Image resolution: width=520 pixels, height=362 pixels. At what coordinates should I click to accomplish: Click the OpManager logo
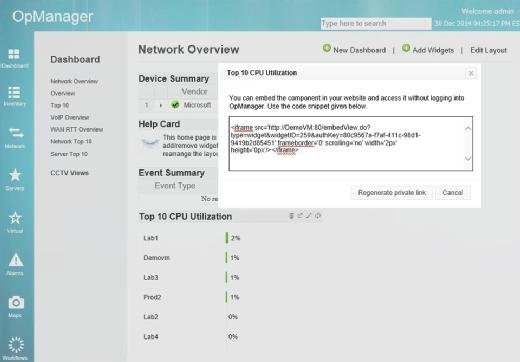(x=53, y=17)
